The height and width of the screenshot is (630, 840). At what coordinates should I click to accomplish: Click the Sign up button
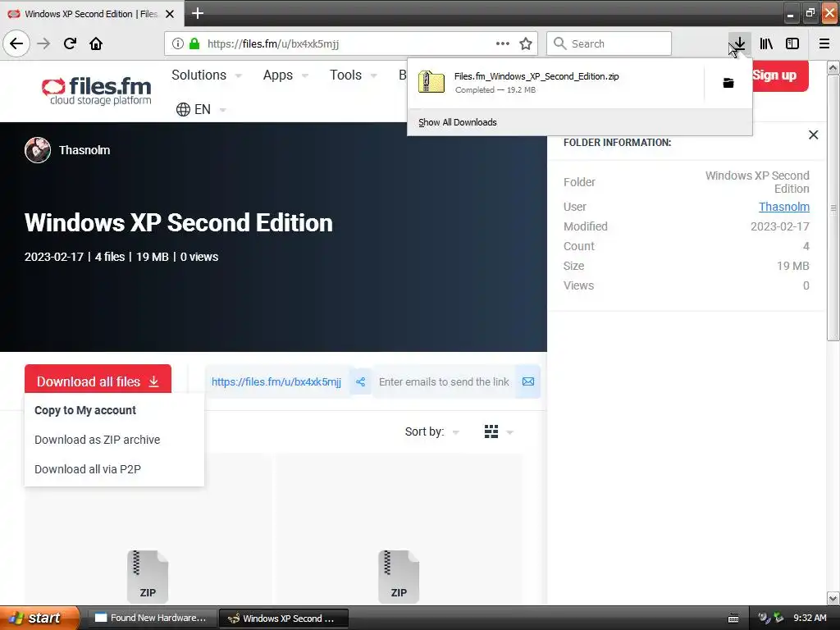point(780,75)
